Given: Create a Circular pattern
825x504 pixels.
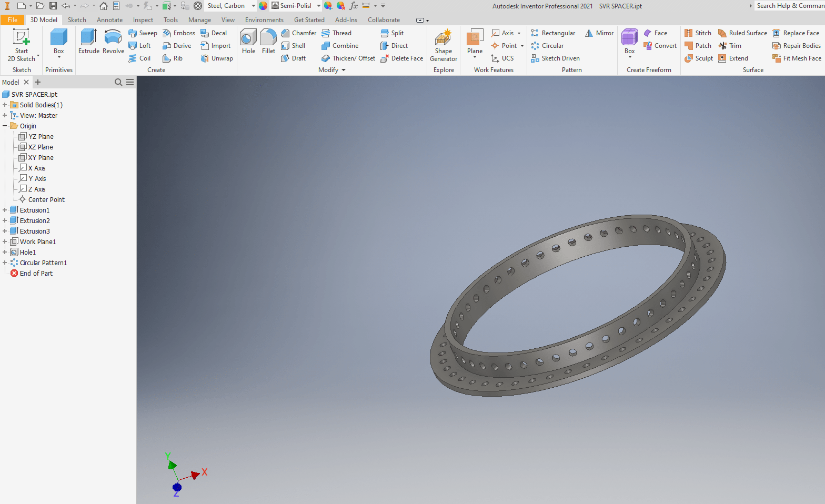Looking at the screenshot, I should 547,46.
